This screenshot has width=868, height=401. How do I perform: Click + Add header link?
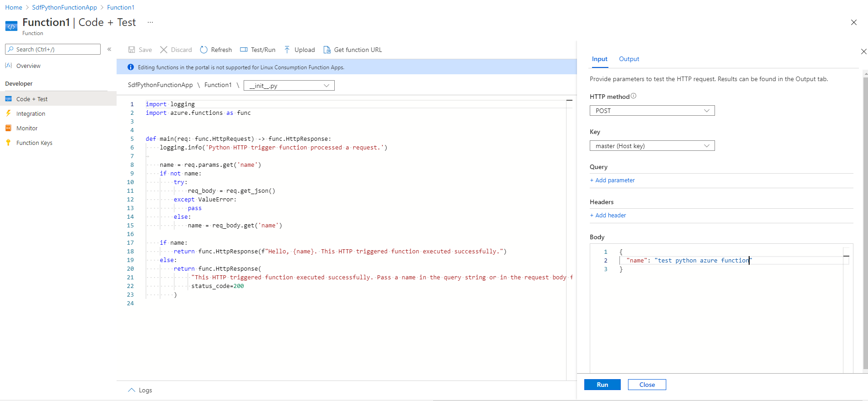point(608,216)
